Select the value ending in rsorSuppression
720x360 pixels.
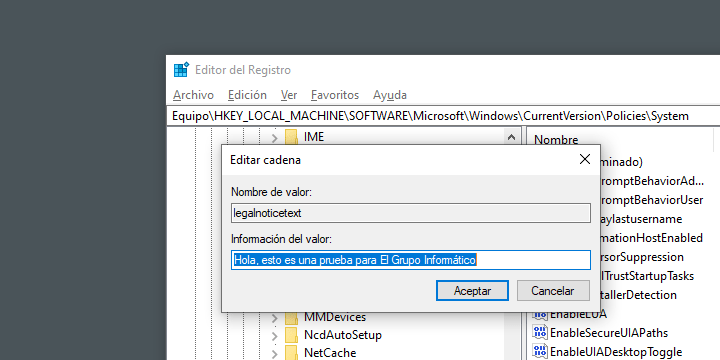click(642, 257)
